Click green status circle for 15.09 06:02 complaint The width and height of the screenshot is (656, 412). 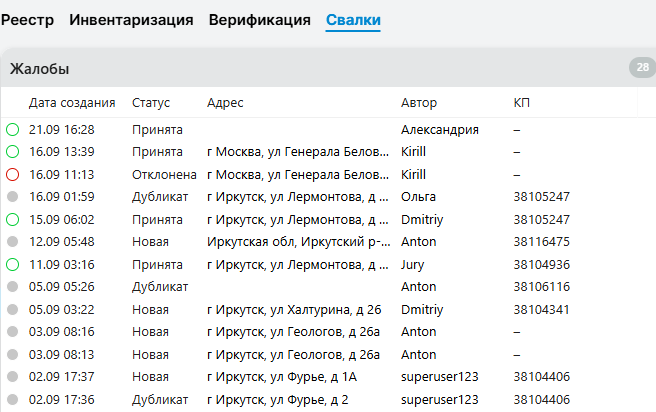click(x=12, y=219)
